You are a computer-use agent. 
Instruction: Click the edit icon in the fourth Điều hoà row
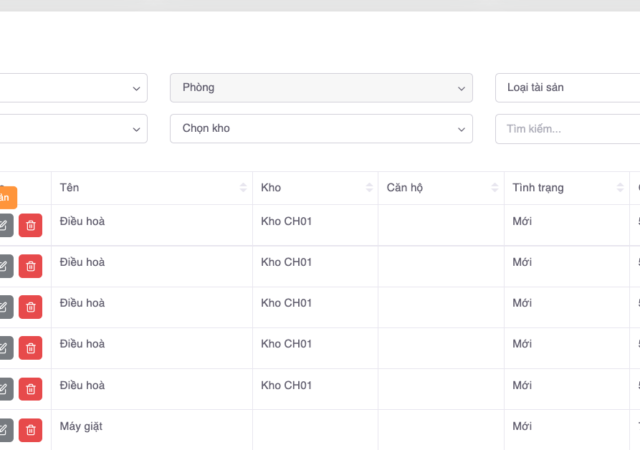pyautogui.click(x=4, y=348)
